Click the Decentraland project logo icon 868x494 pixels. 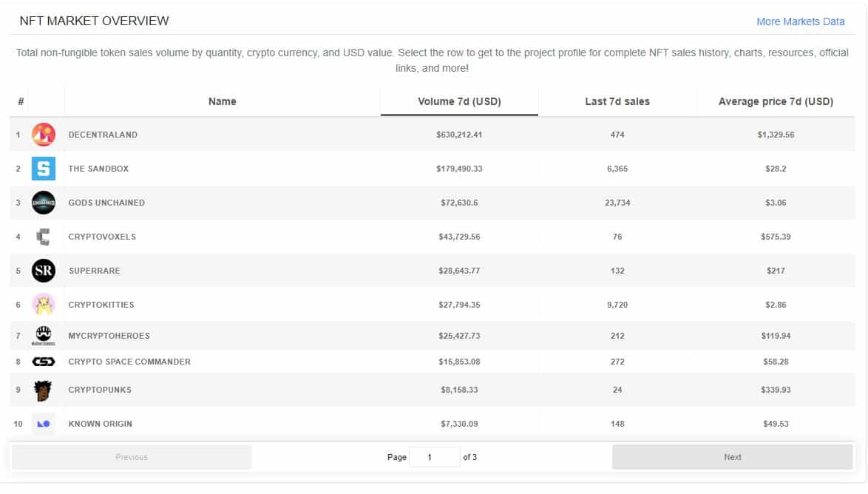pyautogui.click(x=43, y=135)
